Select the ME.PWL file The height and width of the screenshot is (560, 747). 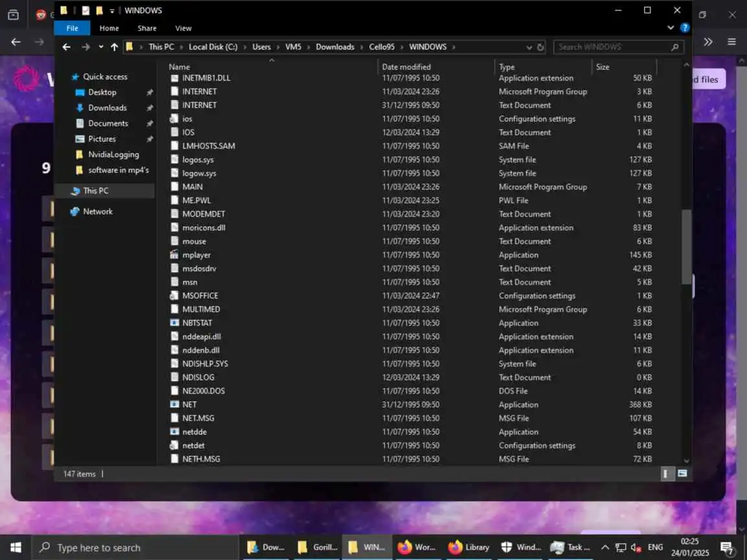[196, 200]
